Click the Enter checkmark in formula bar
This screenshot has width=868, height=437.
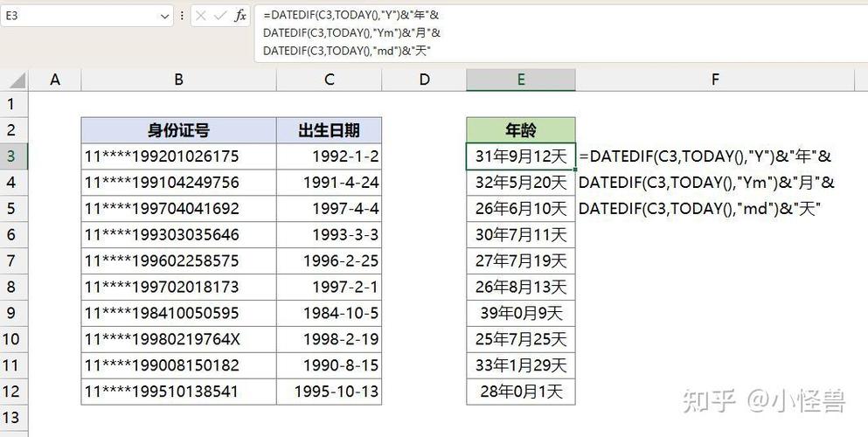[220, 16]
